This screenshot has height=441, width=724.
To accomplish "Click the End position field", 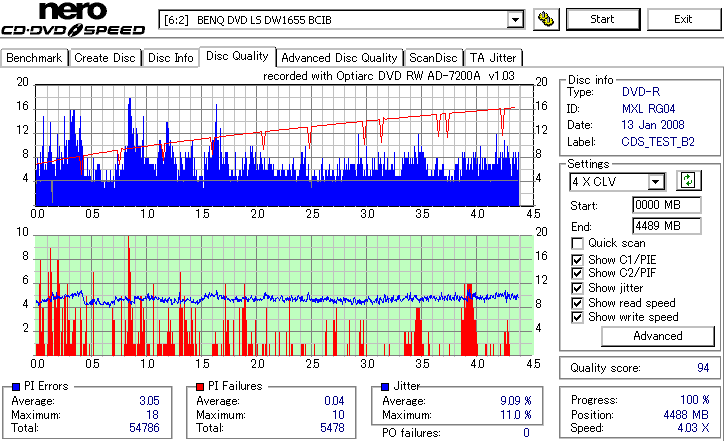I will pos(666,226).
